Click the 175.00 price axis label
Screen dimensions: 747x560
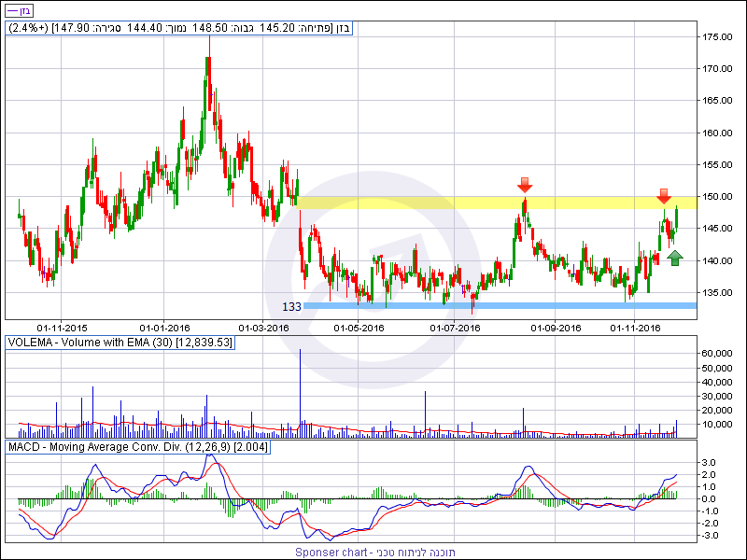coord(717,36)
